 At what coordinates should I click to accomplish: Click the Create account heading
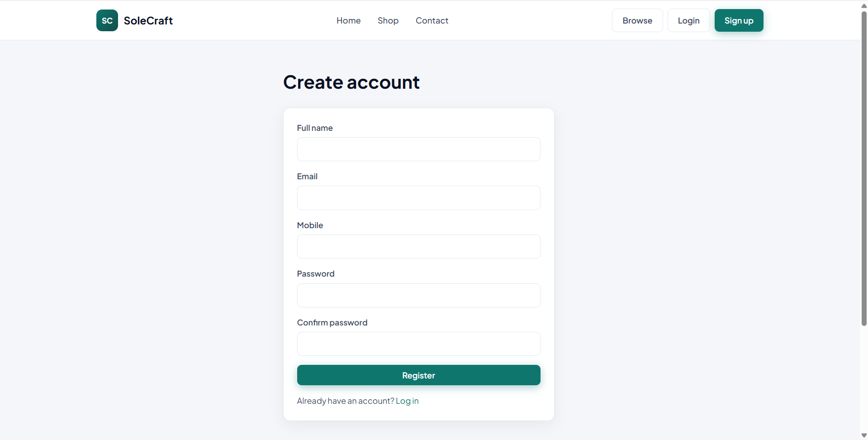pos(351,82)
